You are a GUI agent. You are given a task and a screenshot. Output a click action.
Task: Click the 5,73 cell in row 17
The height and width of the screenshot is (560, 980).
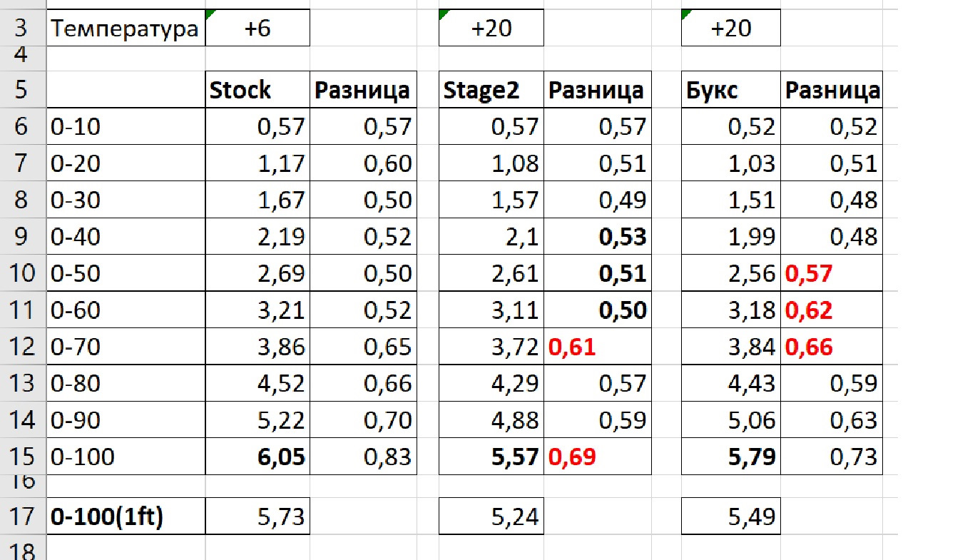[257, 516]
